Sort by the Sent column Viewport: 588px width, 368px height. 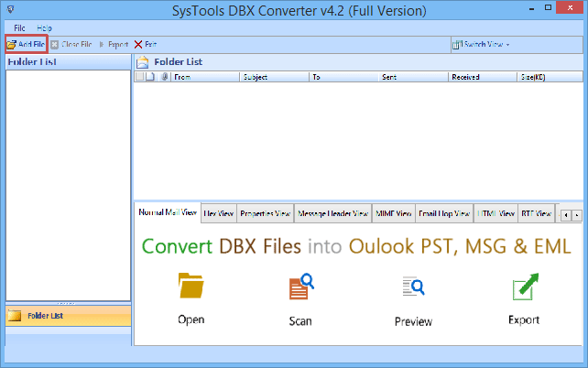pyautogui.click(x=413, y=77)
